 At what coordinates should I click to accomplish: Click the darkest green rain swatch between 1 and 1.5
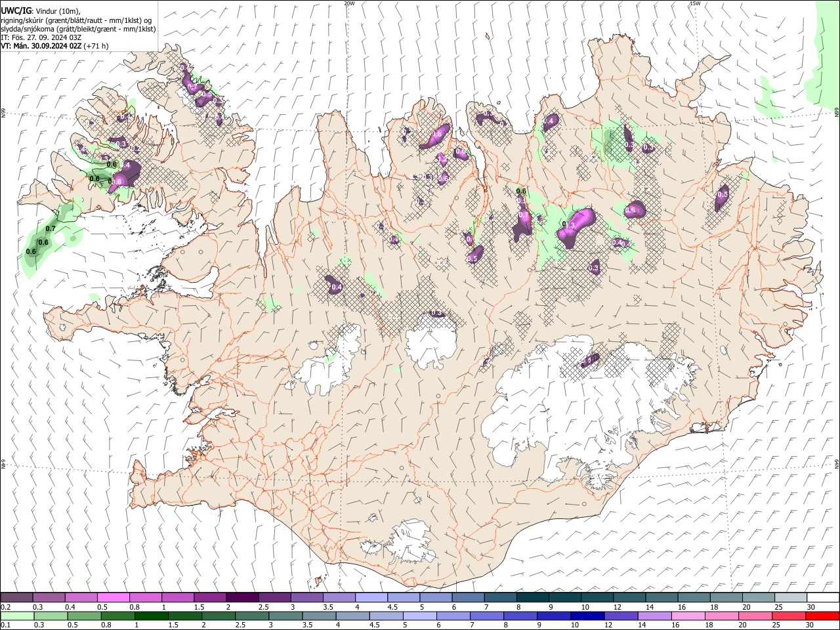click(x=152, y=616)
